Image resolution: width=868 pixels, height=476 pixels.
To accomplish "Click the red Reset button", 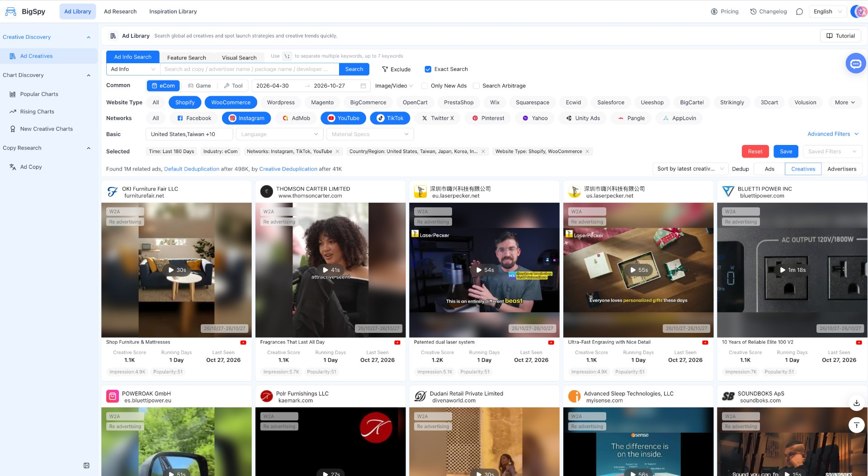I will (755, 152).
